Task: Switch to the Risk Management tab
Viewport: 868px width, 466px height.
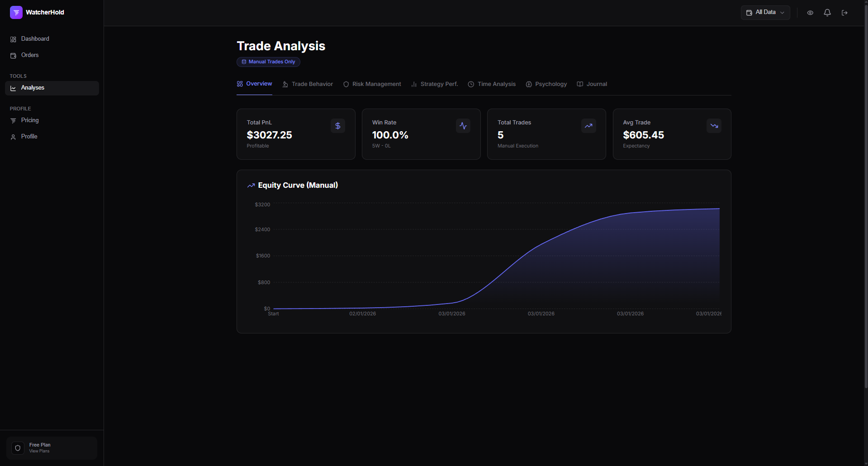Action: pyautogui.click(x=377, y=84)
